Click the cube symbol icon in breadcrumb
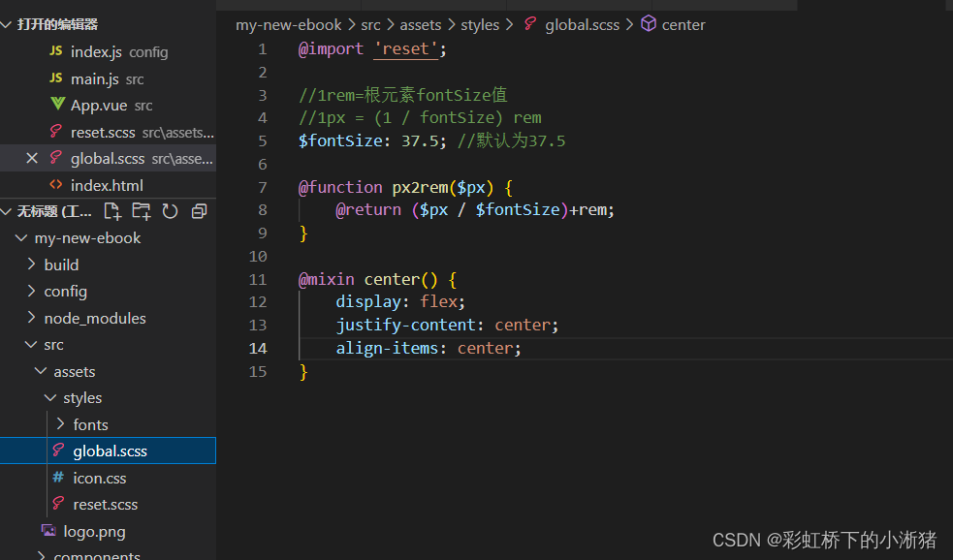953x560 pixels. (649, 23)
